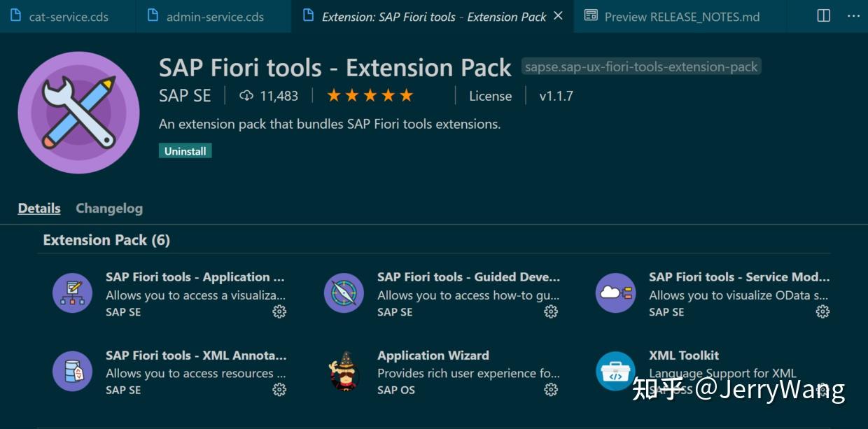Click the Extension Pack (6) heading
The height and width of the screenshot is (429, 868).
106,240
